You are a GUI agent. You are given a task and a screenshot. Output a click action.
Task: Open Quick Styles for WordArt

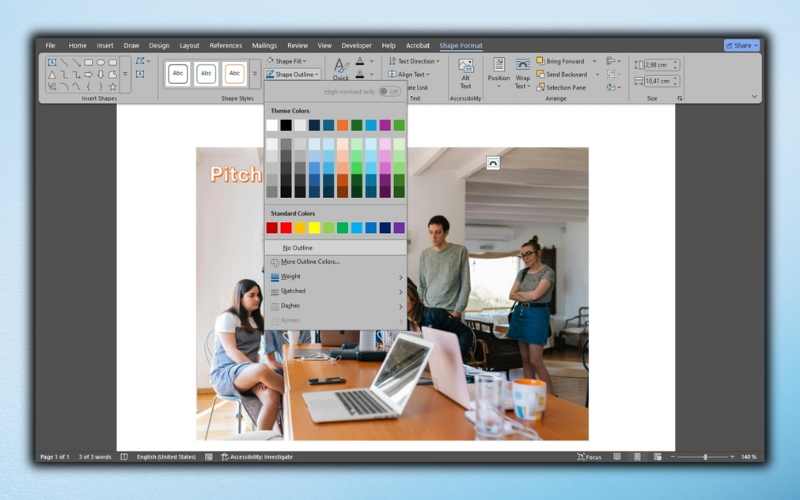[341, 69]
